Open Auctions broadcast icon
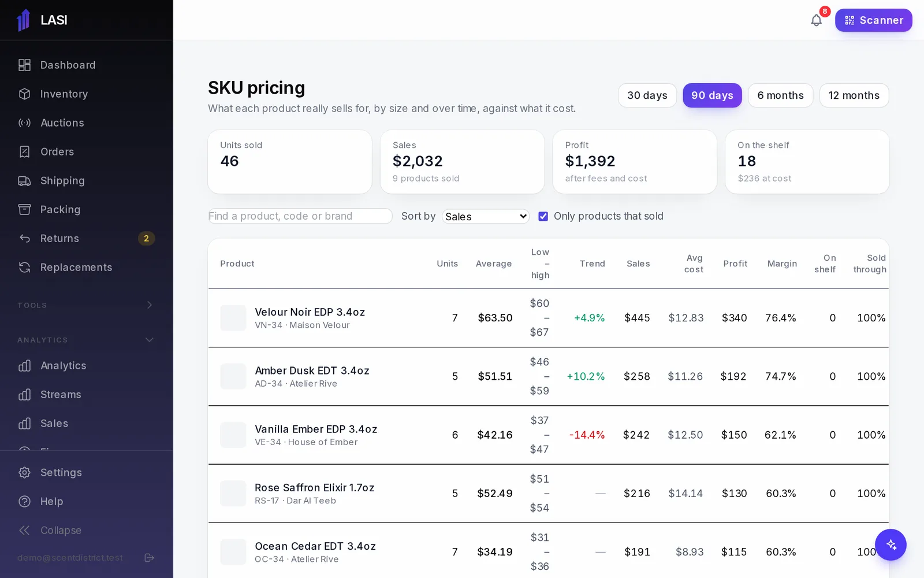Viewport: 924px width, 578px height. point(24,123)
